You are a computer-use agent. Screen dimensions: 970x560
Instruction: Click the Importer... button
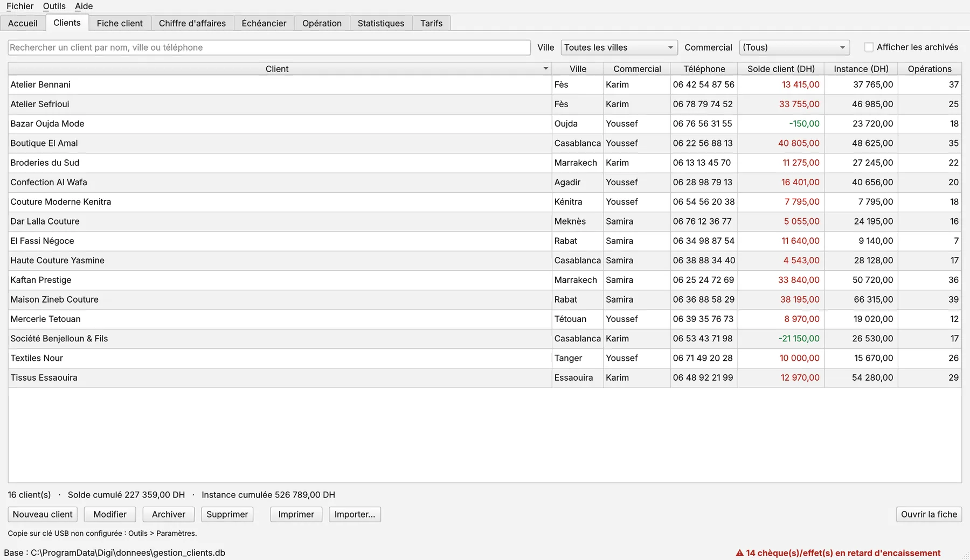[x=355, y=514]
